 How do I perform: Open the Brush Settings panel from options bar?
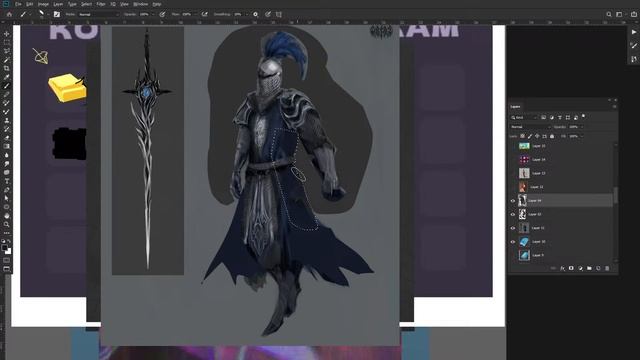[x=57, y=14]
